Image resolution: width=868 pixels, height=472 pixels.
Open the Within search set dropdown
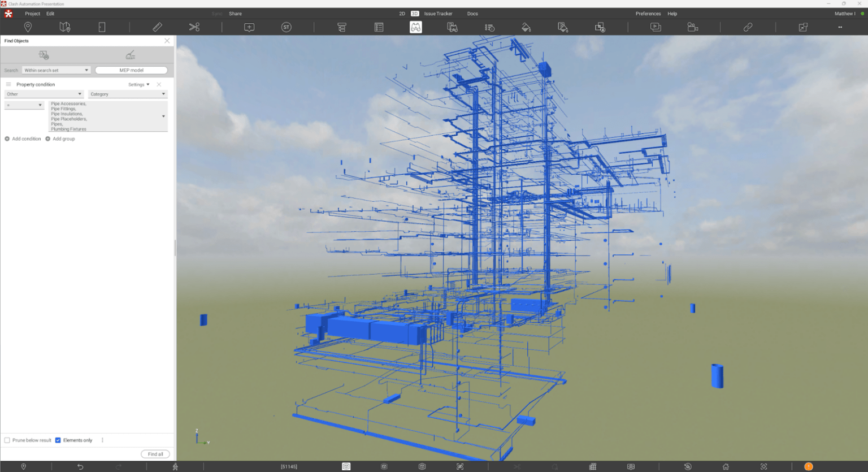tap(56, 70)
